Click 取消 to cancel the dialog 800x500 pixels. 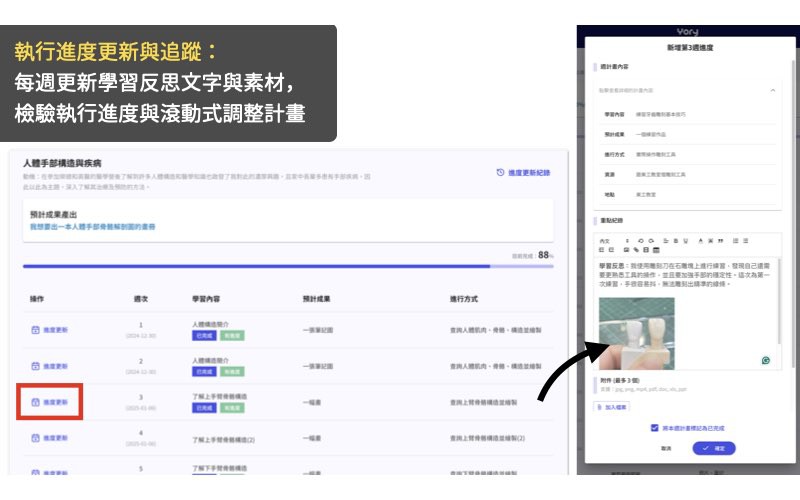(x=666, y=449)
